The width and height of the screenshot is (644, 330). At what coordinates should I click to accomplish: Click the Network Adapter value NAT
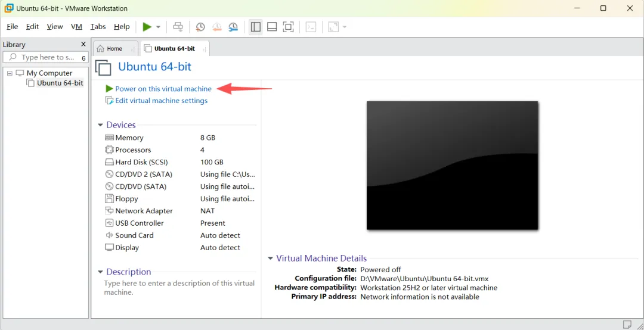click(208, 211)
